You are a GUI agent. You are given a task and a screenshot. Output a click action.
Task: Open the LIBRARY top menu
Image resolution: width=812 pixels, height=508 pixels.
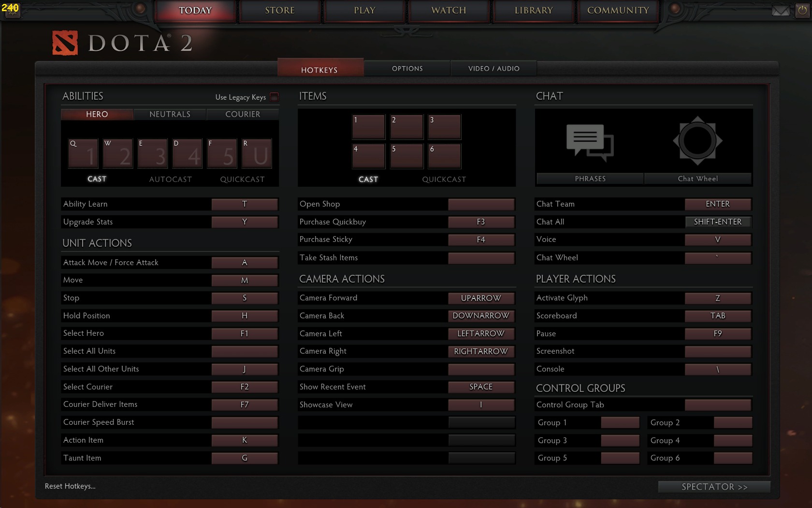(x=534, y=11)
